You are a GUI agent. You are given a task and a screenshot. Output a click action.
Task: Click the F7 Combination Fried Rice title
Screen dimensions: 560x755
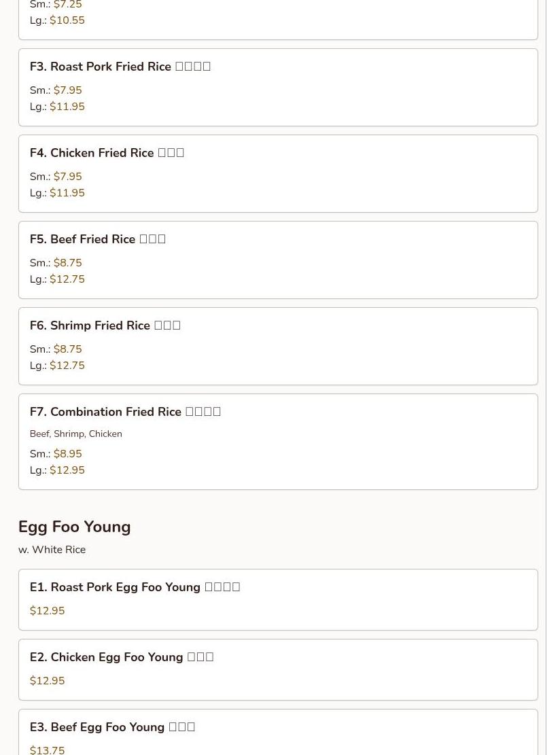pyautogui.click(x=125, y=412)
